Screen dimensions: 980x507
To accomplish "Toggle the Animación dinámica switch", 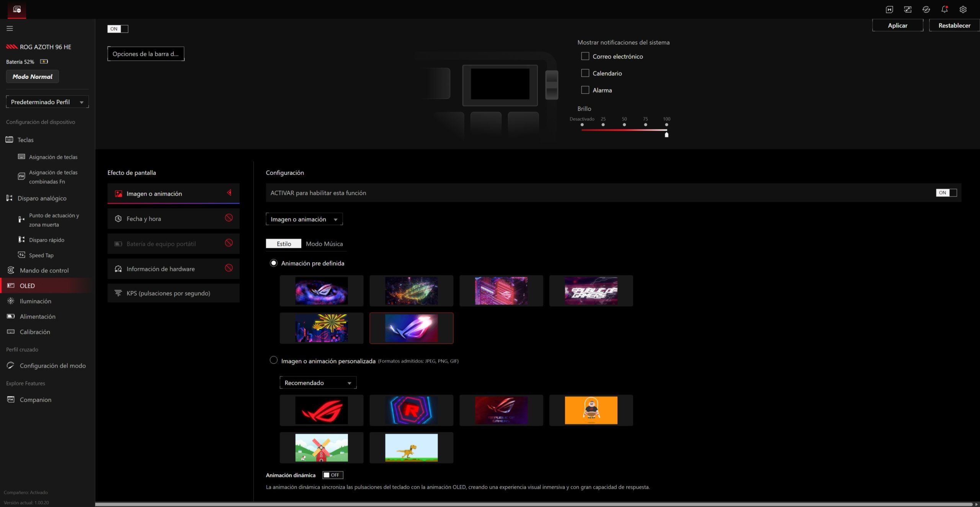I will [x=332, y=475].
